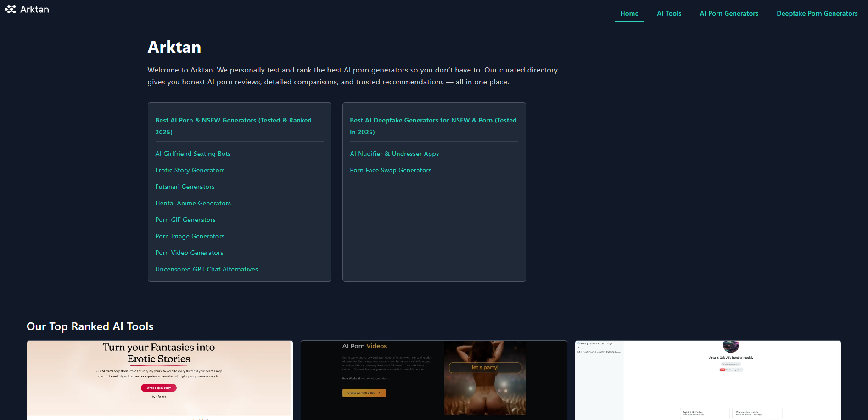Open the Arya Gab AI preview card
This screenshot has height=420, width=868.
coord(707,380)
